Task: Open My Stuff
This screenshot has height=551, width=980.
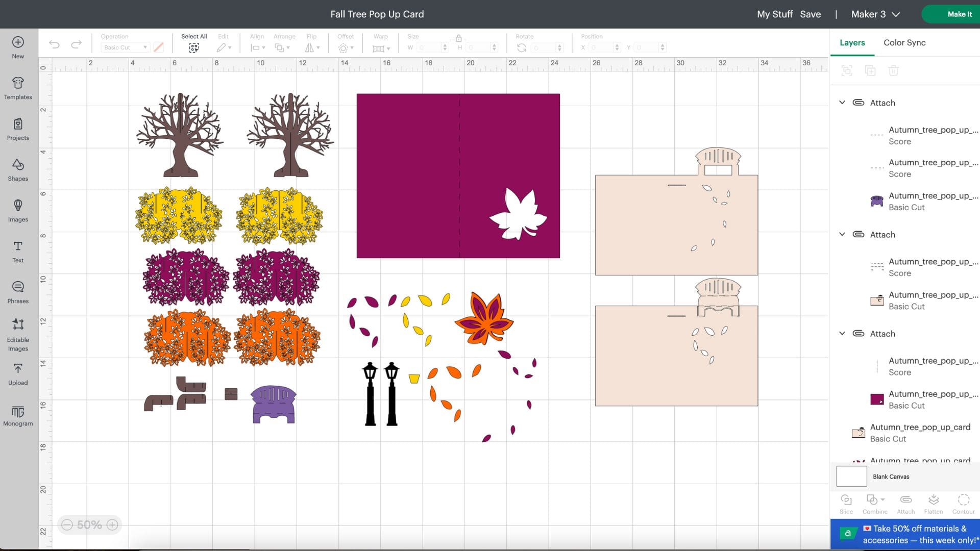Action: click(x=774, y=14)
